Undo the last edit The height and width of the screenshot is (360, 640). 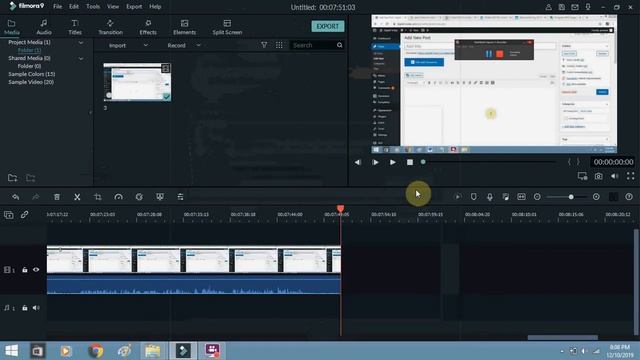[16, 197]
